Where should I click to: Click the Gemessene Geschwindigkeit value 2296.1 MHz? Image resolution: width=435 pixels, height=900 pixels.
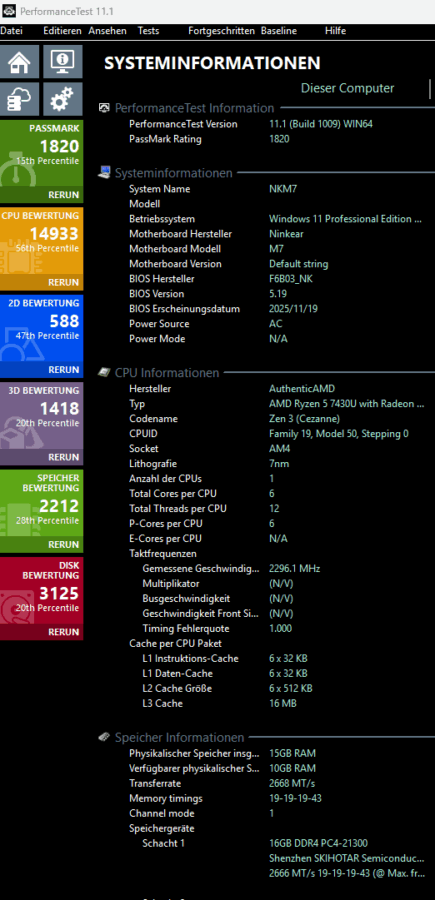(294, 569)
